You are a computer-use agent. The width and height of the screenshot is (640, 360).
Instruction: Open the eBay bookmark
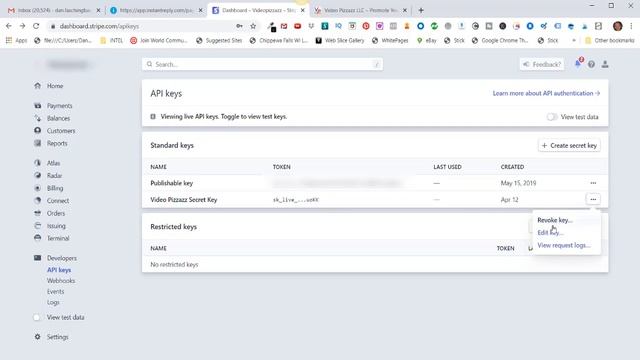[x=427, y=40]
